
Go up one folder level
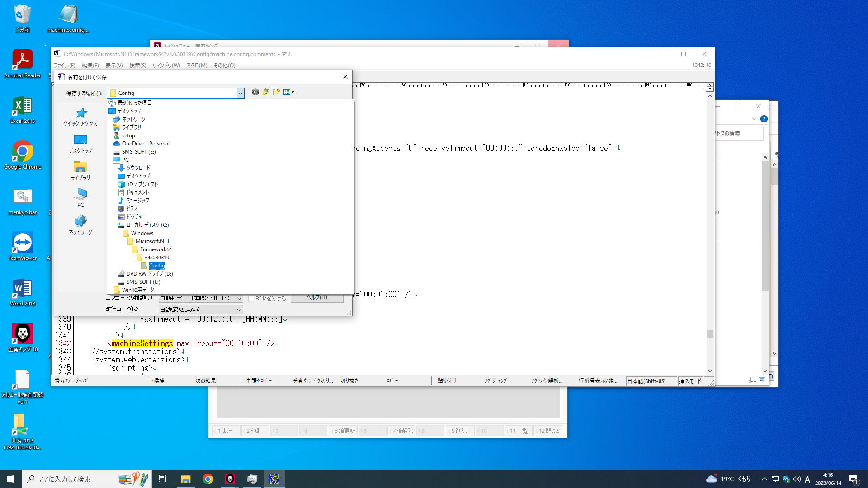(266, 92)
